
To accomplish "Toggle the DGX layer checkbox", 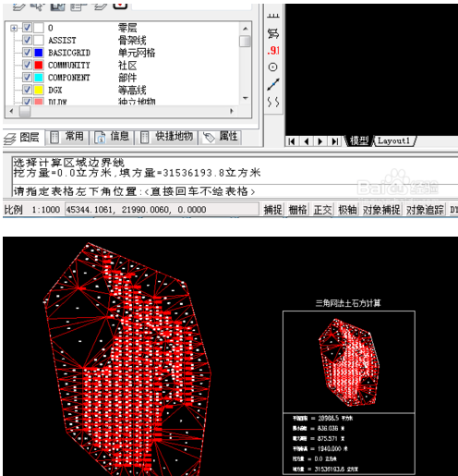I will point(27,90).
